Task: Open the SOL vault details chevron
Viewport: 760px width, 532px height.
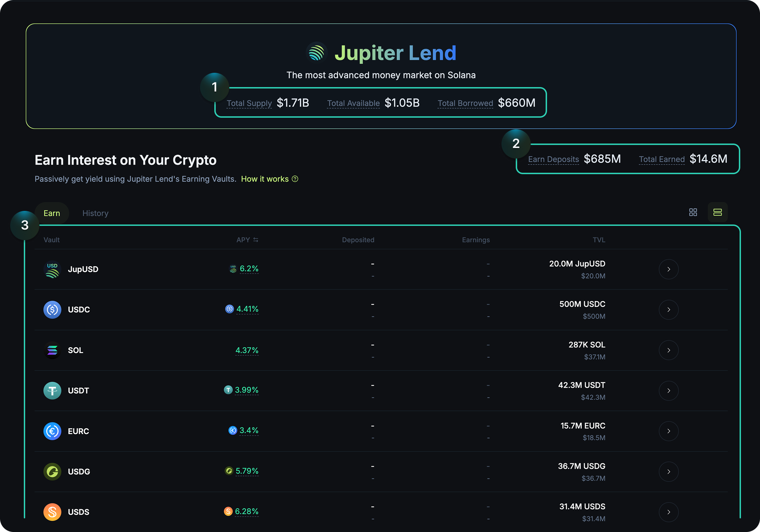Action: [669, 350]
